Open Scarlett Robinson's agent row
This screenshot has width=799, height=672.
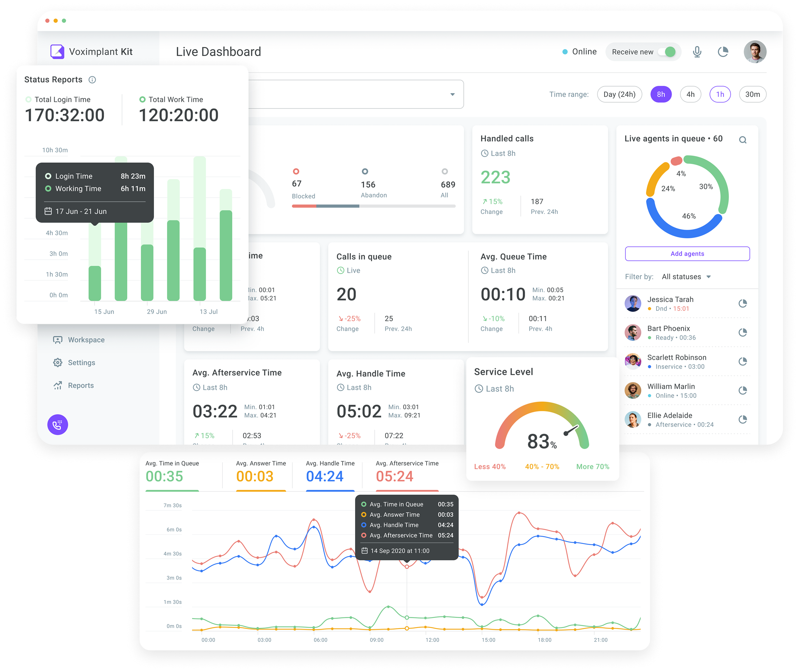click(687, 362)
